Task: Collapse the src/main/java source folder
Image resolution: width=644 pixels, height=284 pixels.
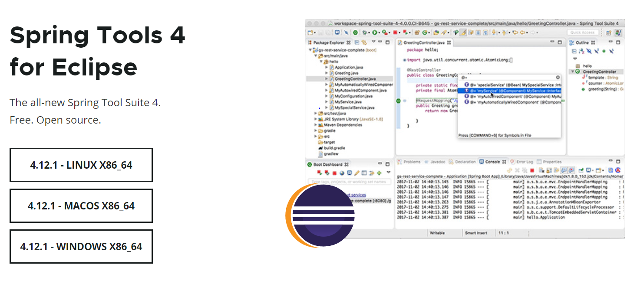Action: 316,55
